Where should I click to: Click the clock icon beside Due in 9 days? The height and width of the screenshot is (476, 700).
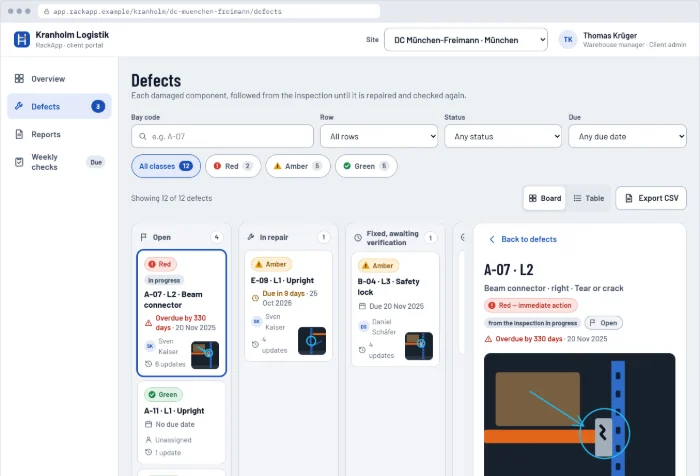click(x=255, y=298)
